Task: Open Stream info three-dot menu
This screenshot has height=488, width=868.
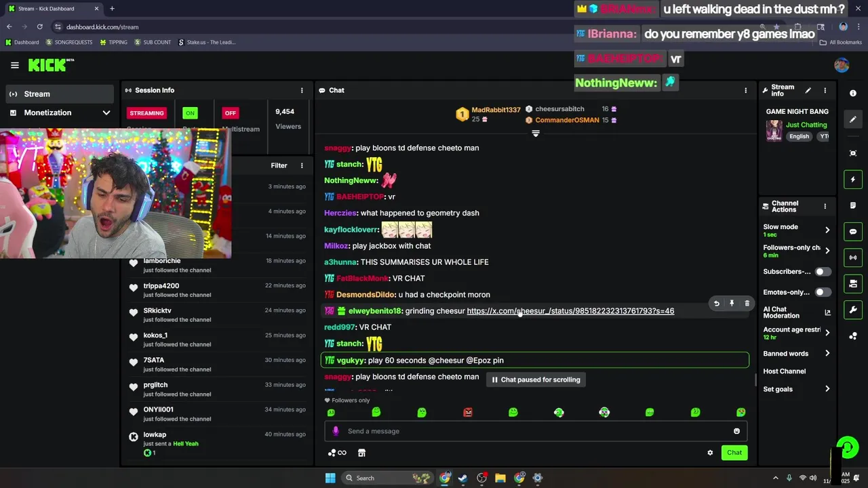Action: click(825, 90)
